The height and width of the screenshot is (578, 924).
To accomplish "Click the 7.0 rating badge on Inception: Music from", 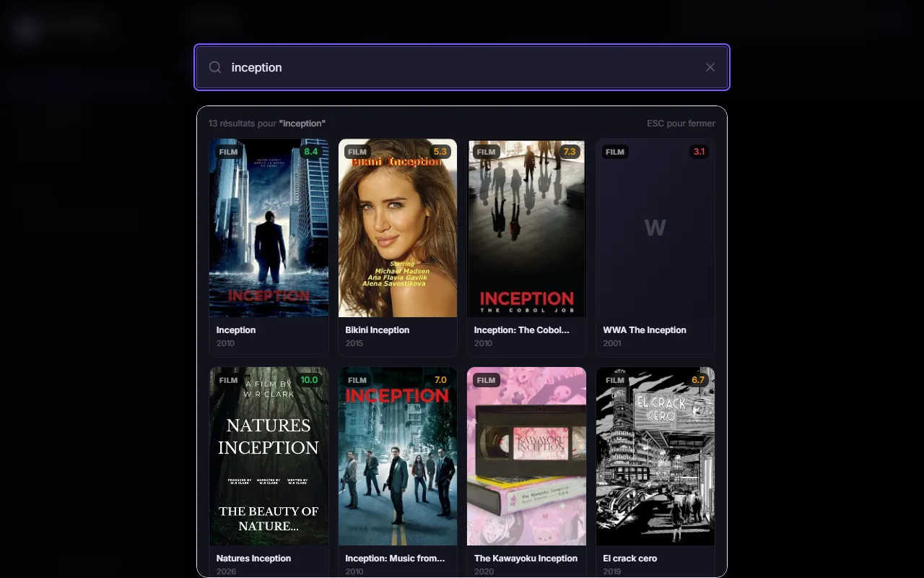I will point(440,380).
